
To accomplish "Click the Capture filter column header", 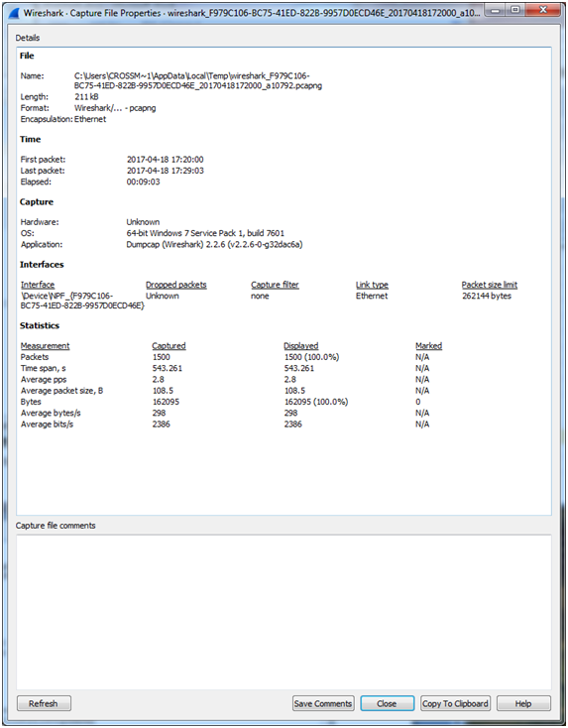I will [x=275, y=285].
